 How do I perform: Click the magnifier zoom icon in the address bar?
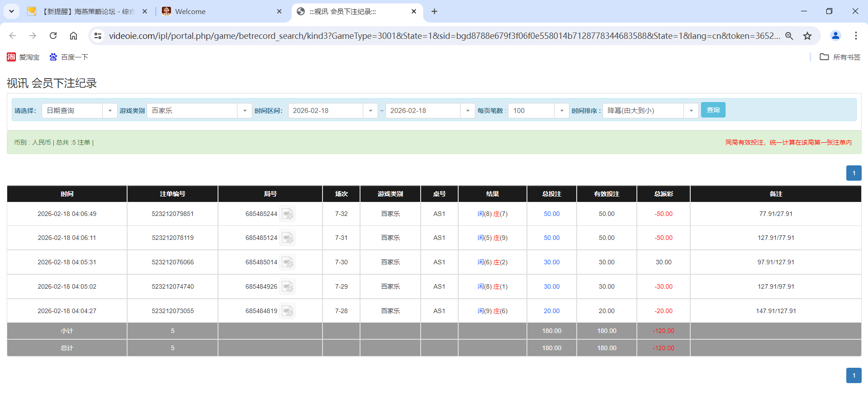tap(789, 36)
